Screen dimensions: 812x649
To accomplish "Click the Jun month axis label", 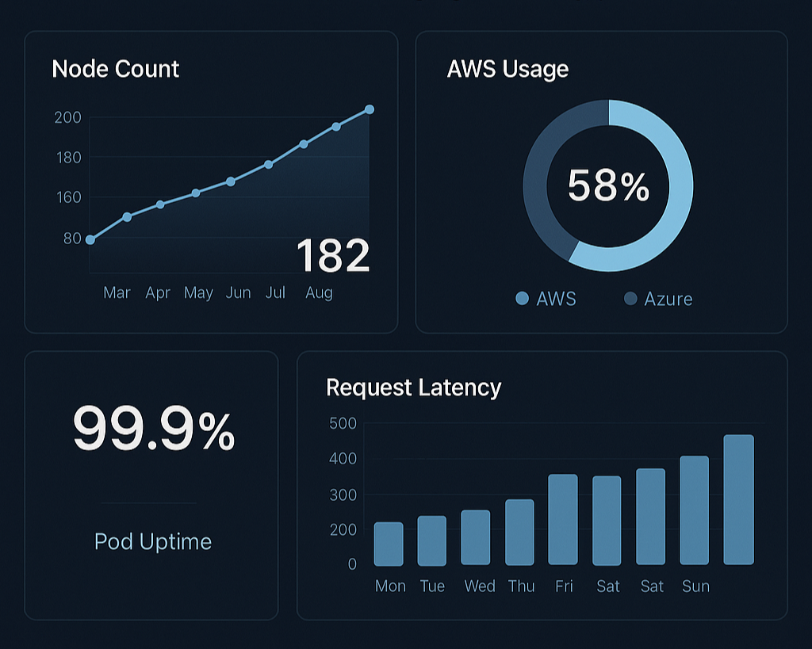I will [238, 293].
